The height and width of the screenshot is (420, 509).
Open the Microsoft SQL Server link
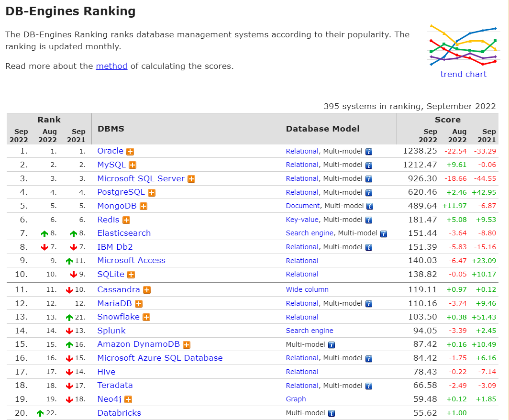[141, 178]
